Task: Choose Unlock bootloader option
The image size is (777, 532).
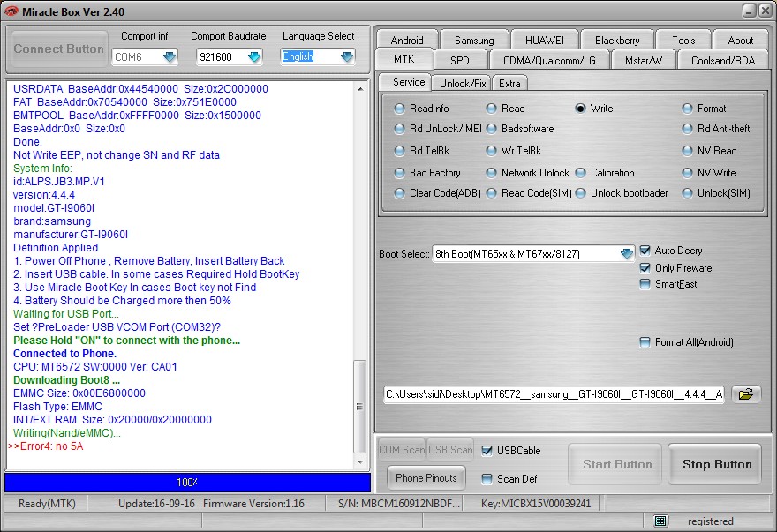Action: pos(580,193)
